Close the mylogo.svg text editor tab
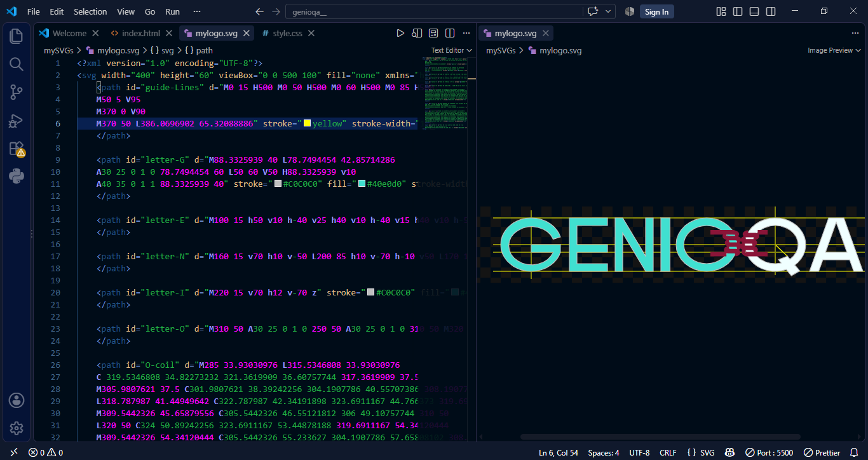Viewport: 868px width, 460px height. [247, 33]
